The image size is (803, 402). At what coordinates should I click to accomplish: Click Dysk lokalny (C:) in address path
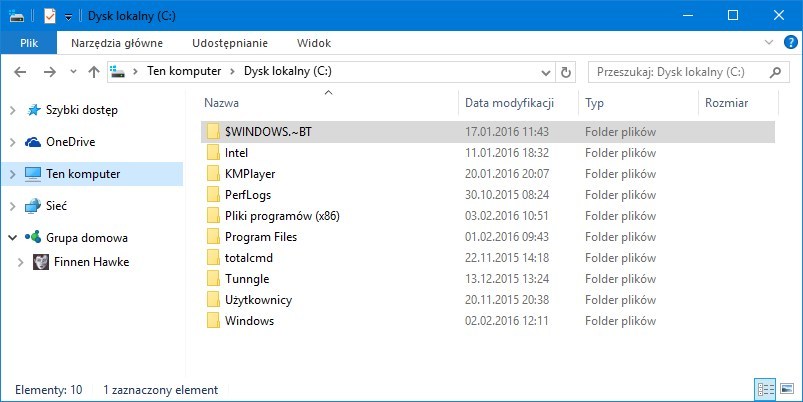(288, 71)
